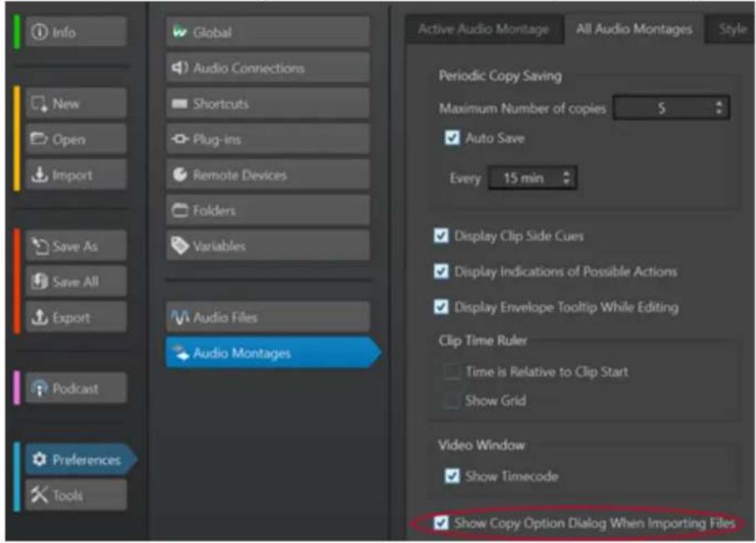The height and width of the screenshot is (543, 756).
Task: Click the Global WaveLab logo icon
Action: 180,32
